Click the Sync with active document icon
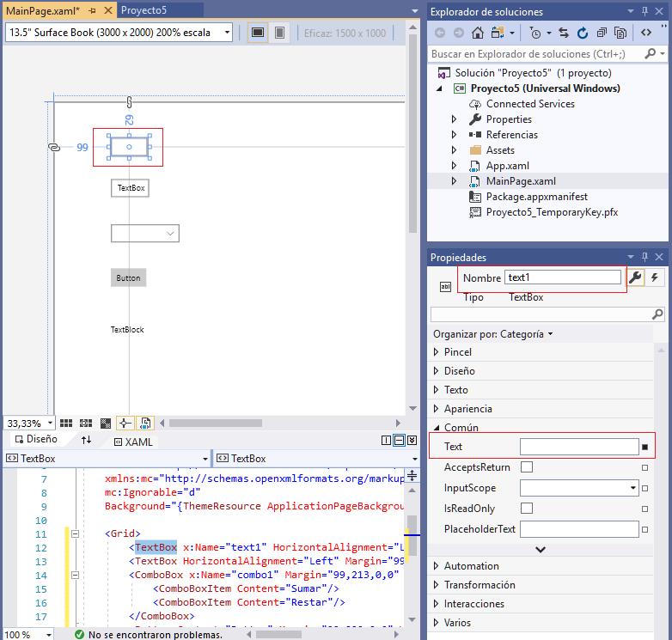This screenshot has width=672, height=640. 564,33
